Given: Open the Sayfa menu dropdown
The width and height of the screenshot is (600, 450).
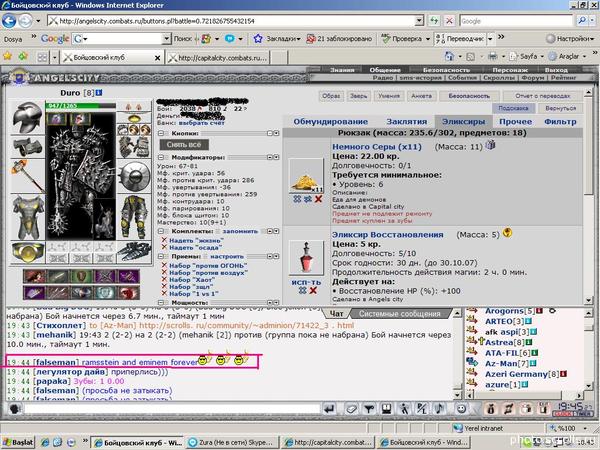Looking at the screenshot, I should pyautogui.click(x=541, y=57).
